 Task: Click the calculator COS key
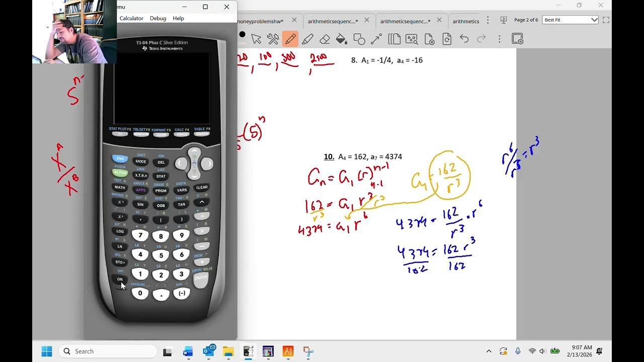(161, 206)
